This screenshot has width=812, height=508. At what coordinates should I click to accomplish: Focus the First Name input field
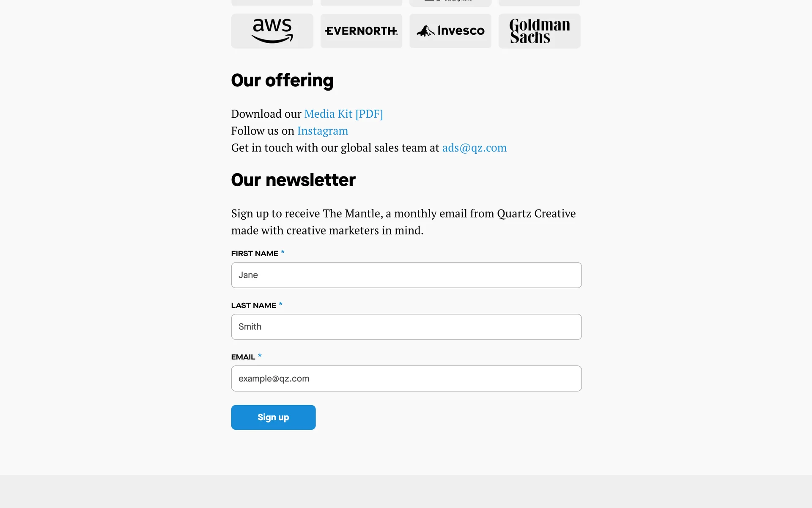pos(406,275)
